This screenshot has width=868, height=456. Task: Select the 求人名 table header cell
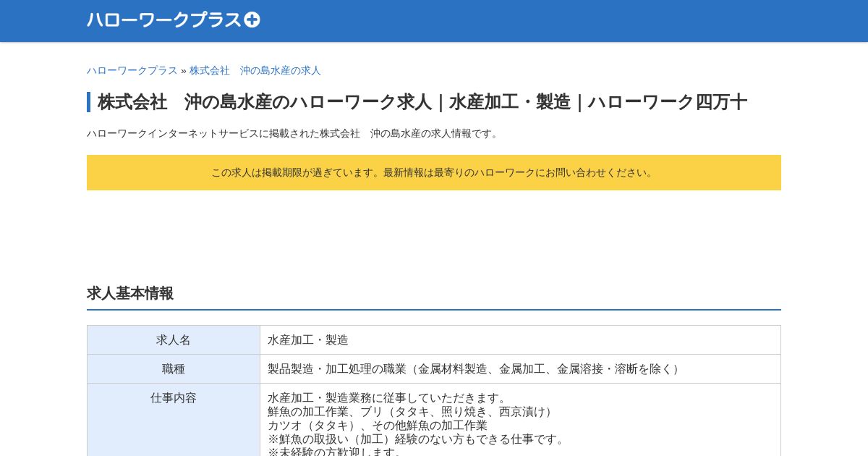click(174, 340)
